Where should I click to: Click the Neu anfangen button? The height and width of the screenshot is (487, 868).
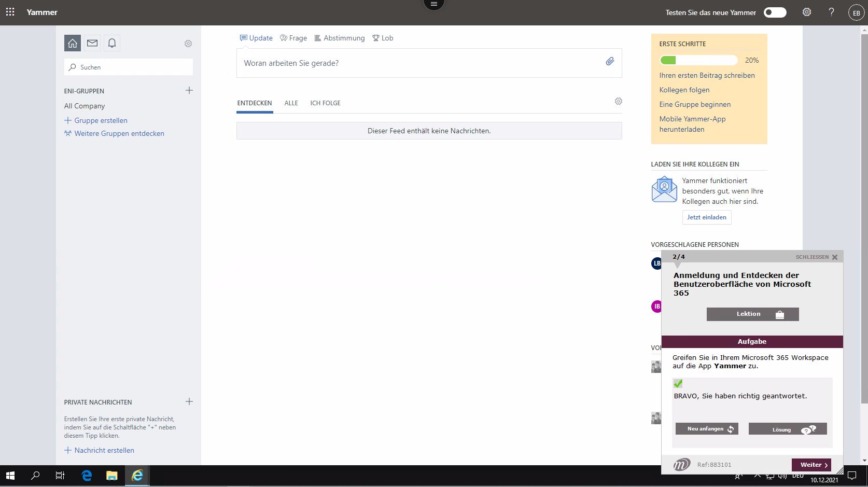(707, 429)
